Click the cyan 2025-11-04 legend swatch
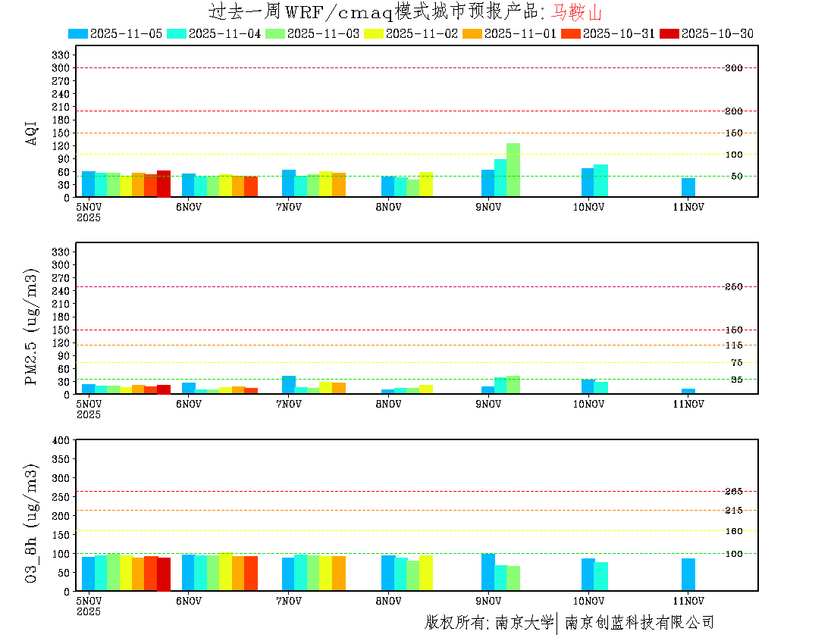This screenshot has height=644, width=834. [x=177, y=33]
